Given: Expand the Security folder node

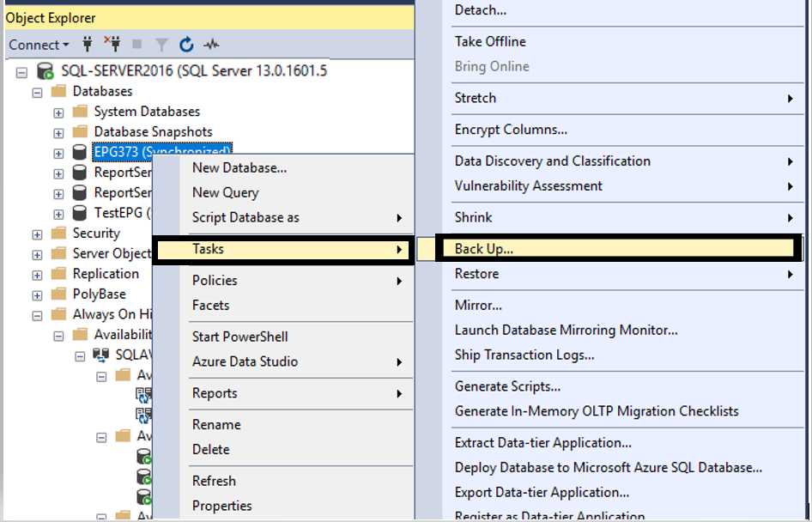Looking at the screenshot, I should coord(37,234).
